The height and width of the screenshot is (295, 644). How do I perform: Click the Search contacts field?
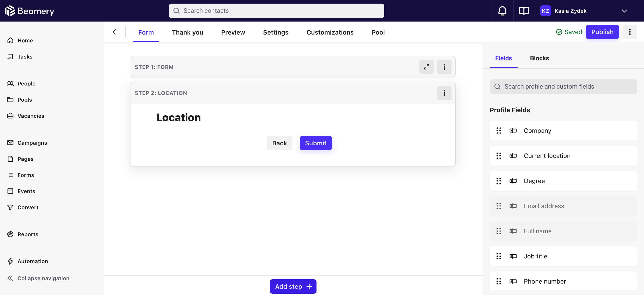point(276,11)
